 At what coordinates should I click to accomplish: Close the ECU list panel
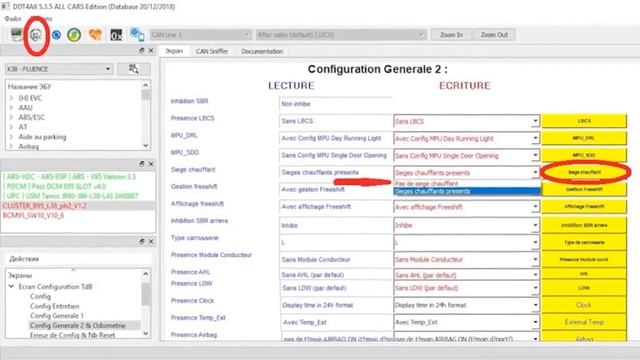tap(151, 164)
